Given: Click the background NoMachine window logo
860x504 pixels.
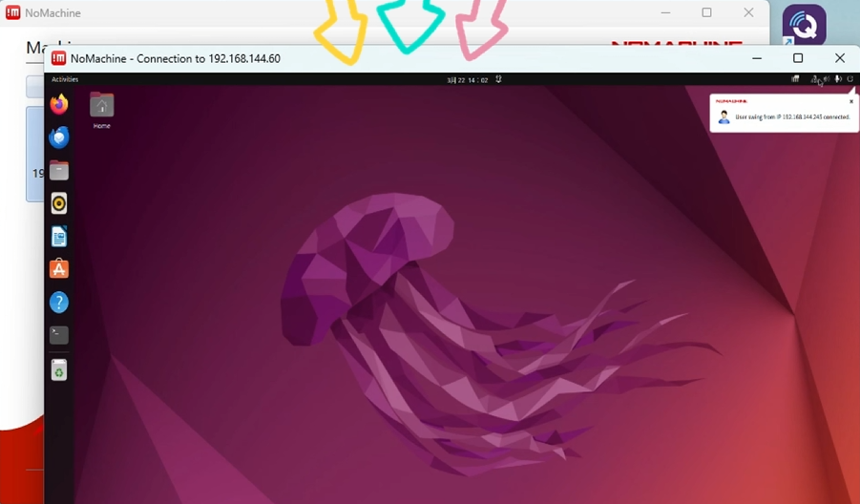Looking at the screenshot, I should coord(13,12).
